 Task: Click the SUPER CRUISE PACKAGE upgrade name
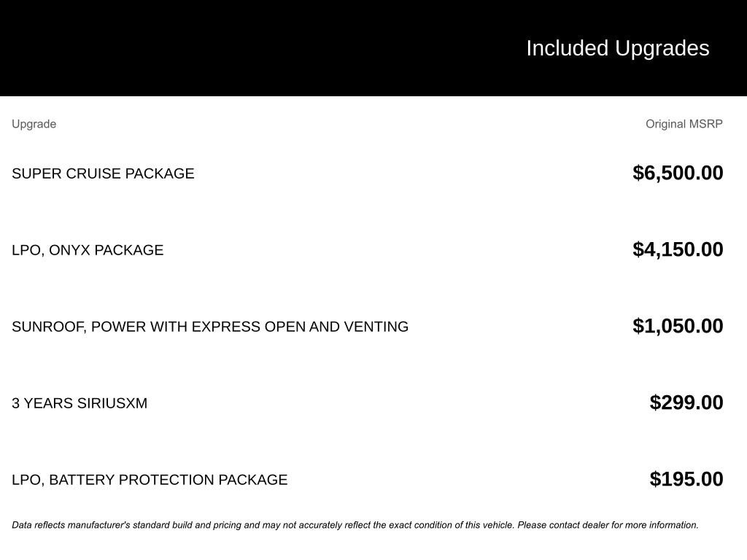tap(103, 174)
